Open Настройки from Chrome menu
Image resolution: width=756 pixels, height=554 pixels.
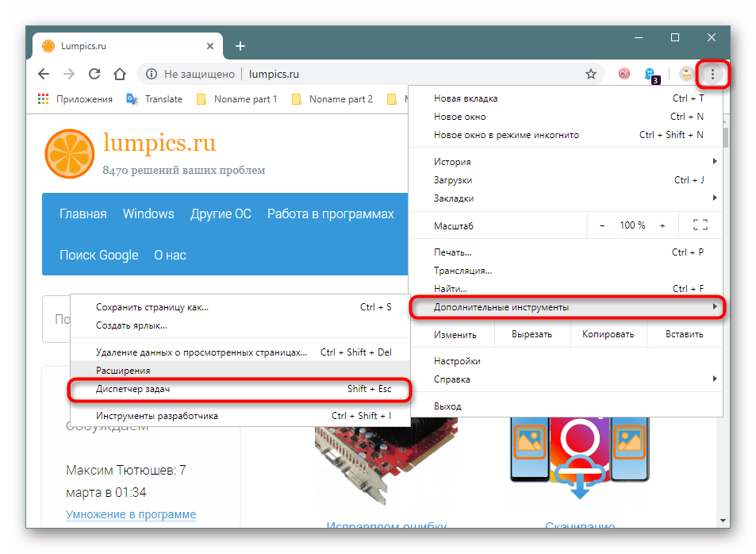pos(457,361)
